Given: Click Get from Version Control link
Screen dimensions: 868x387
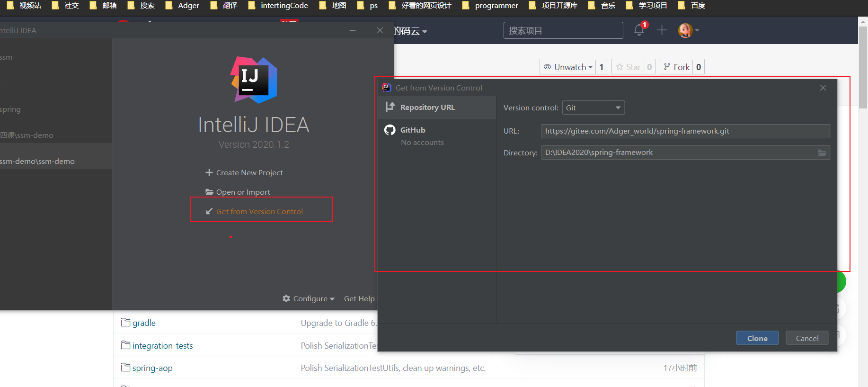Looking at the screenshot, I should pos(259,211).
